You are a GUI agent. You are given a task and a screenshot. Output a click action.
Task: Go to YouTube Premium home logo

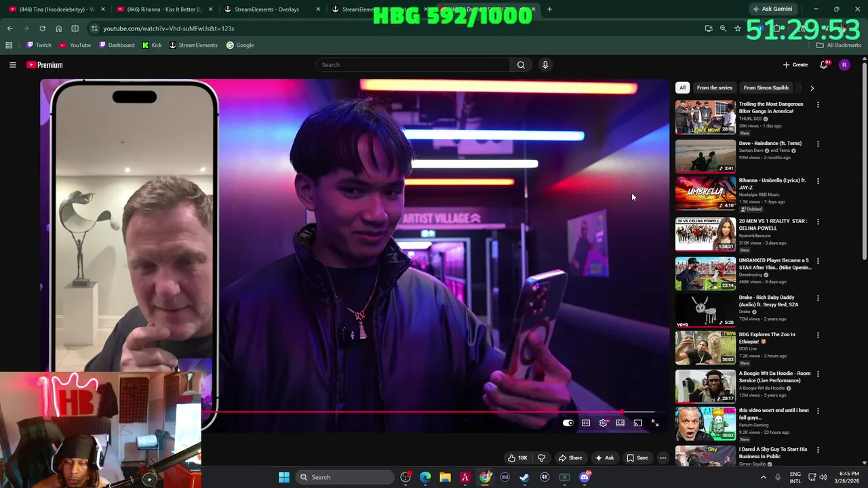click(x=45, y=65)
